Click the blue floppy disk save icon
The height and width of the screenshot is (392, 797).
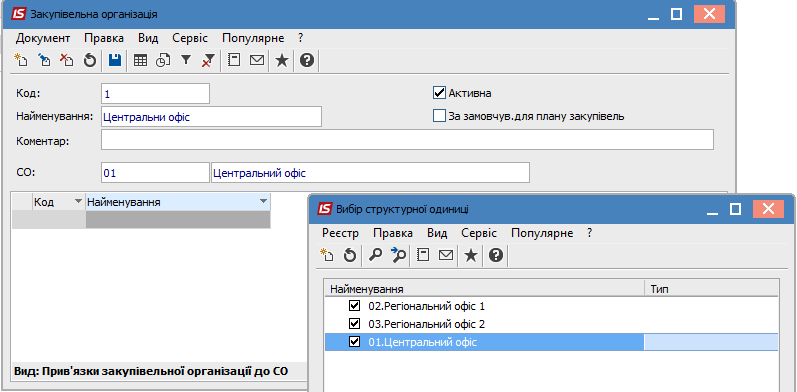click(x=115, y=61)
